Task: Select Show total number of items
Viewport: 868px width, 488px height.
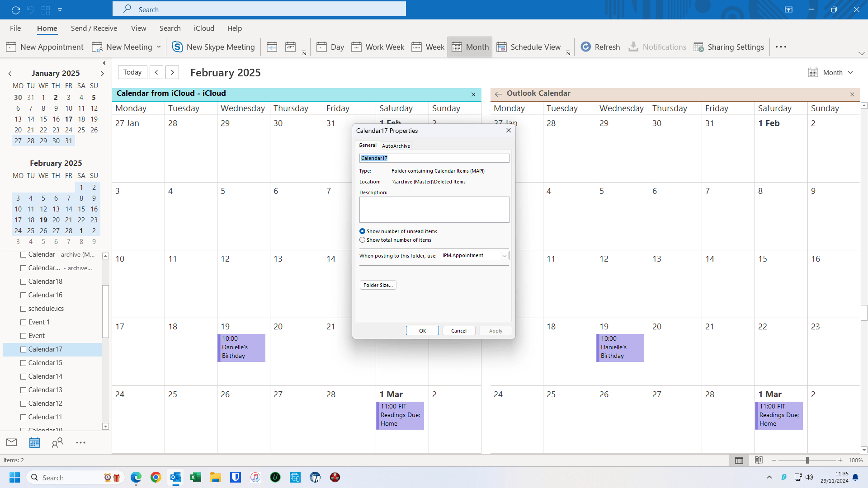Action: click(362, 240)
